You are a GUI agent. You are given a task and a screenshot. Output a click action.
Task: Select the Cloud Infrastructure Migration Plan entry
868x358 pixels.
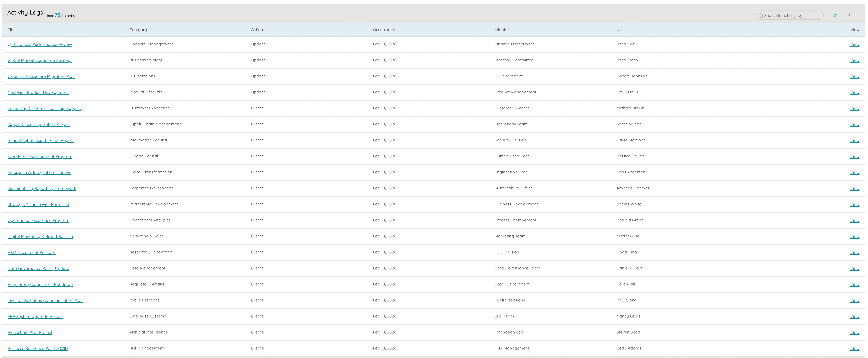pyautogui.click(x=41, y=76)
